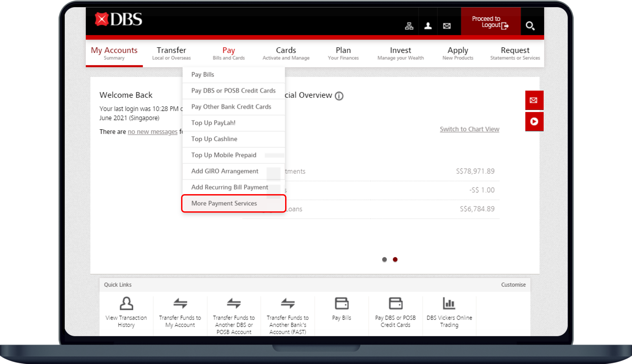The image size is (632, 364).
Task: Choose Top Up PayLah! from Pay menu
Action: point(213,123)
